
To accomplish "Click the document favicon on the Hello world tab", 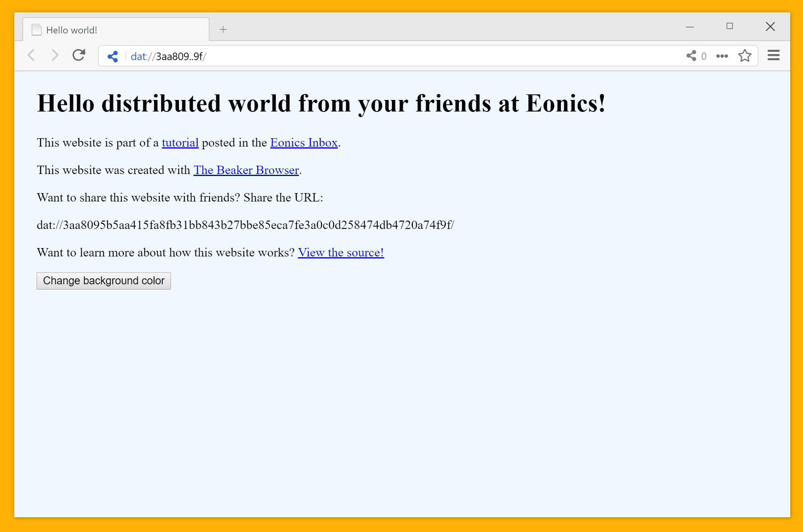I will pyautogui.click(x=36, y=29).
